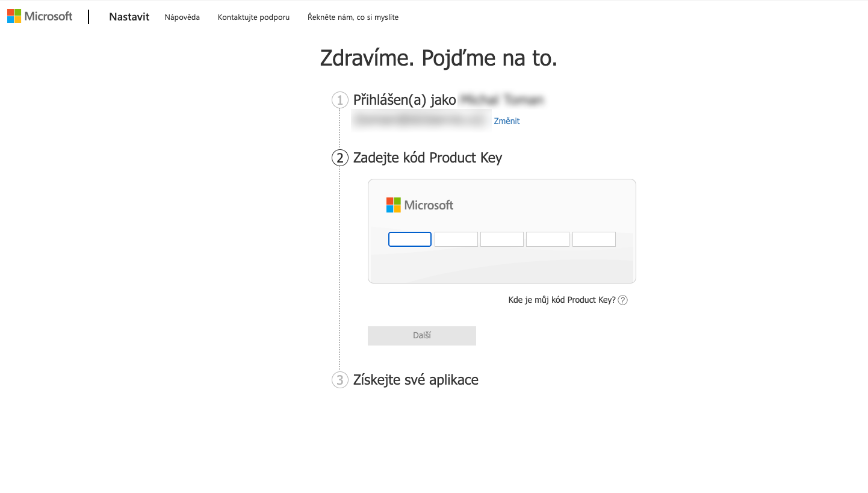The image size is (868, 493).
Task: Focus the first Product Key field
Action: (410, 240)
